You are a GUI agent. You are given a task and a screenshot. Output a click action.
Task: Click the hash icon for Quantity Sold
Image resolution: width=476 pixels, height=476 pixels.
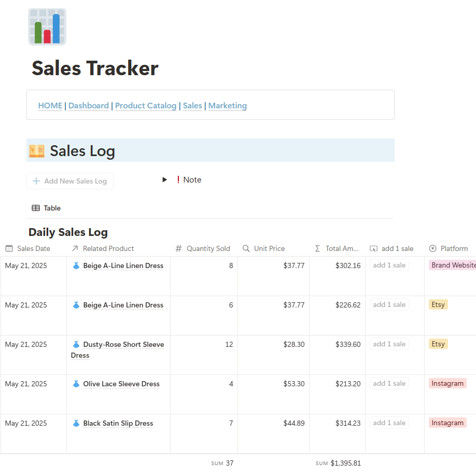(x=179, y=248)
